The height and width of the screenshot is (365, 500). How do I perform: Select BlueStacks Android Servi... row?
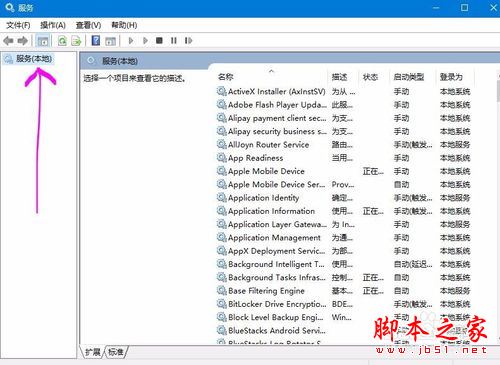(x=343, y=330)
